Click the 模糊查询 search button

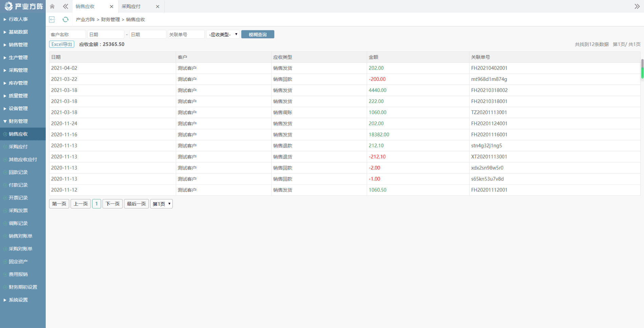click(x=258, y=35)
